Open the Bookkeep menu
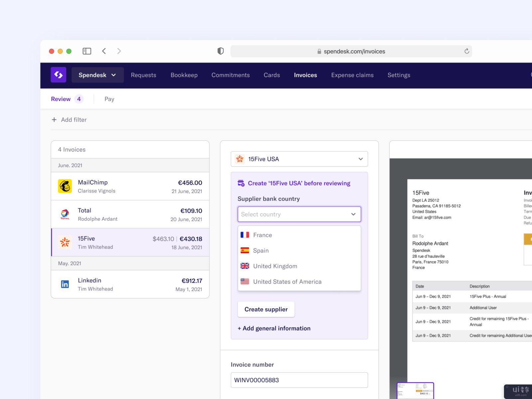This screenshot has width=532, height=399. point(184,75)
